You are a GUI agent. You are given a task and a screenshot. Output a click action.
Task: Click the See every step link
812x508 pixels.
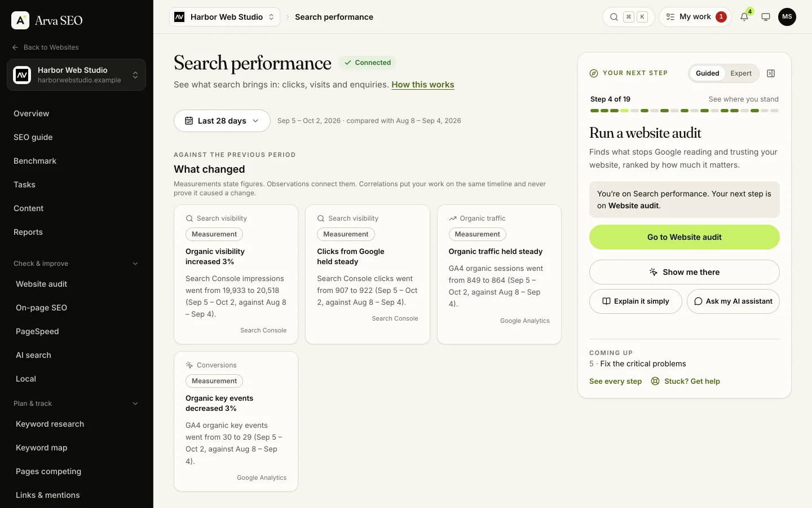615,381
